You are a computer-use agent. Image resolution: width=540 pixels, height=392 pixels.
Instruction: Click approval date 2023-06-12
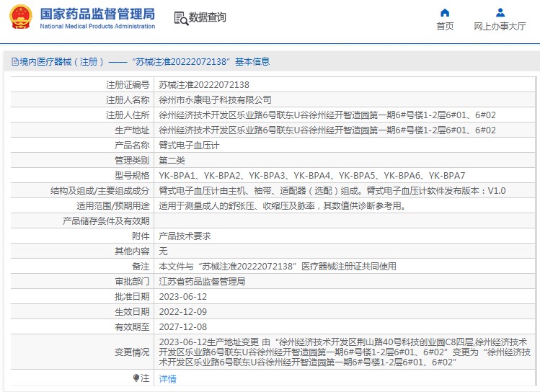pos(183,297)
